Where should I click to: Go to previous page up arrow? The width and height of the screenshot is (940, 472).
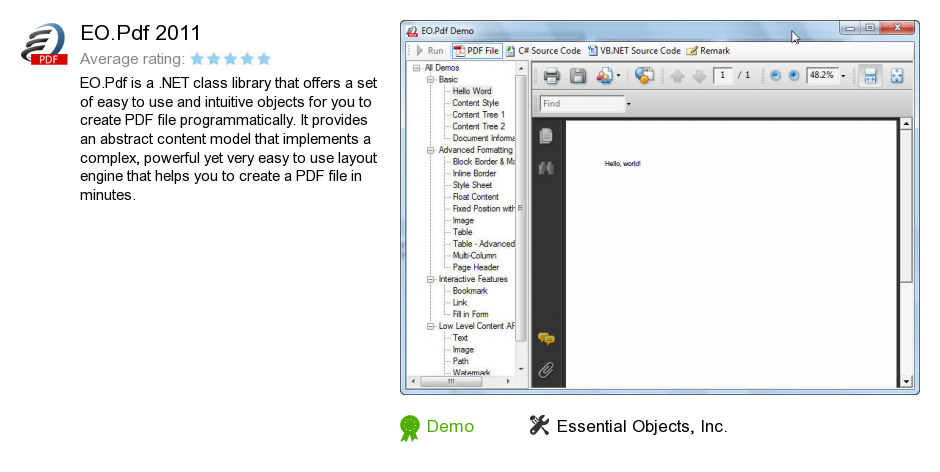pos(677,76)
